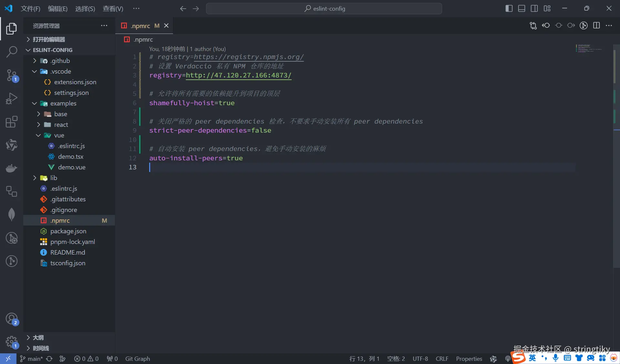Image resolution: width=620 pixels, height=364 pixels.
Task: Click the eslint-config search command box
Action: pos(324,8)
